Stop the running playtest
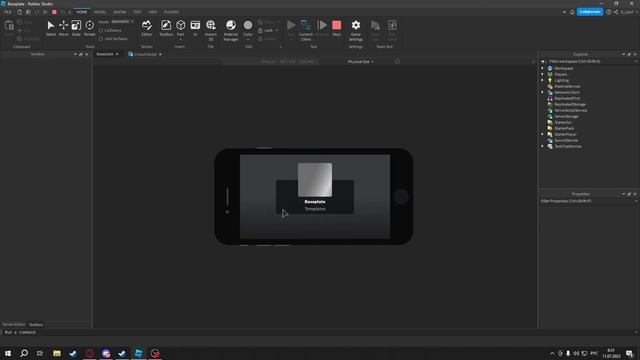Screen dimensions: 640x360 click(x=336, y=28)
